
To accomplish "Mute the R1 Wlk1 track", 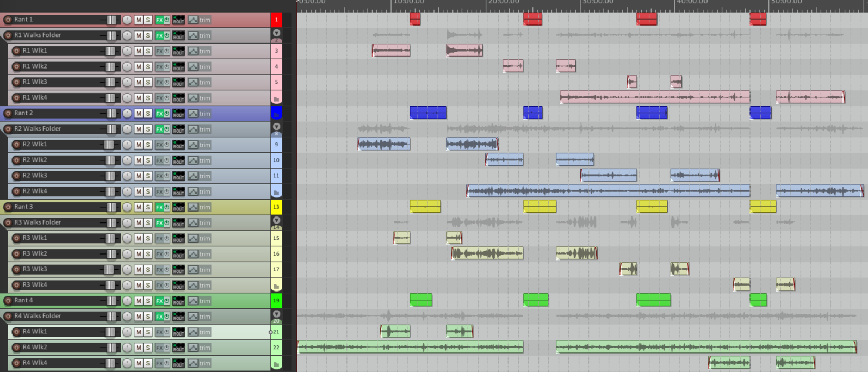I will pos(139,51).
